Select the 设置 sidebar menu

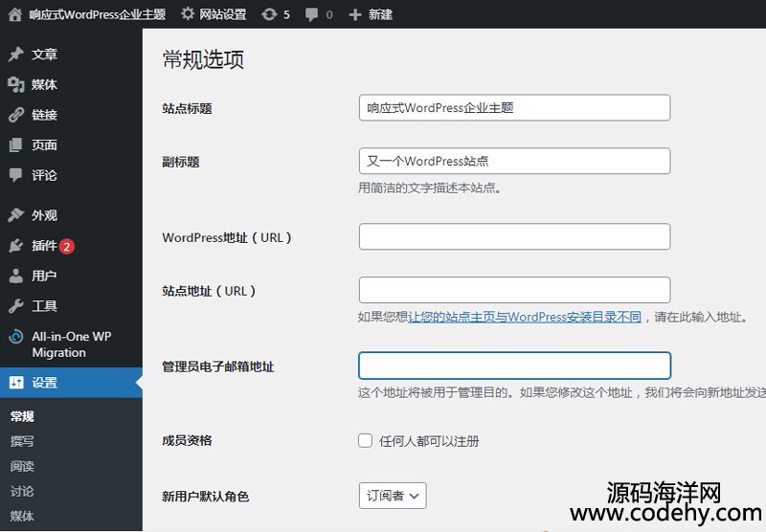[71, 382]
